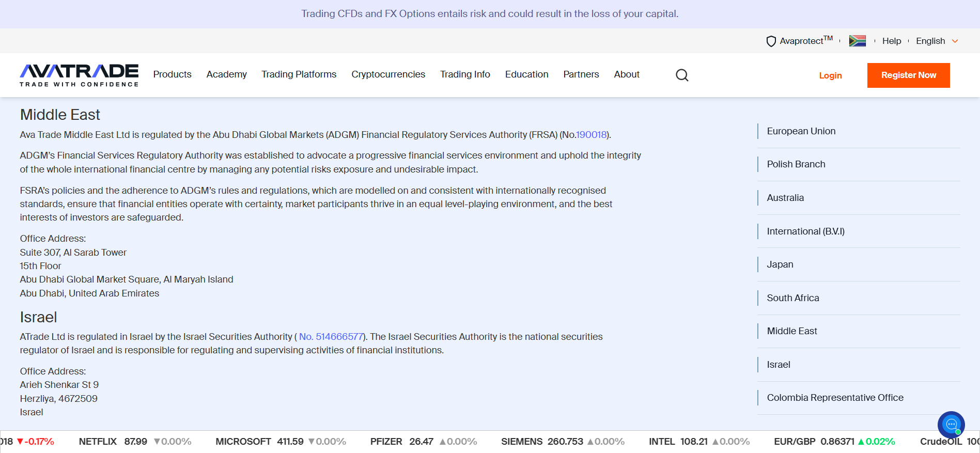
Task: Open the Trading Platforms menu
Action: (x=299, y=74)
